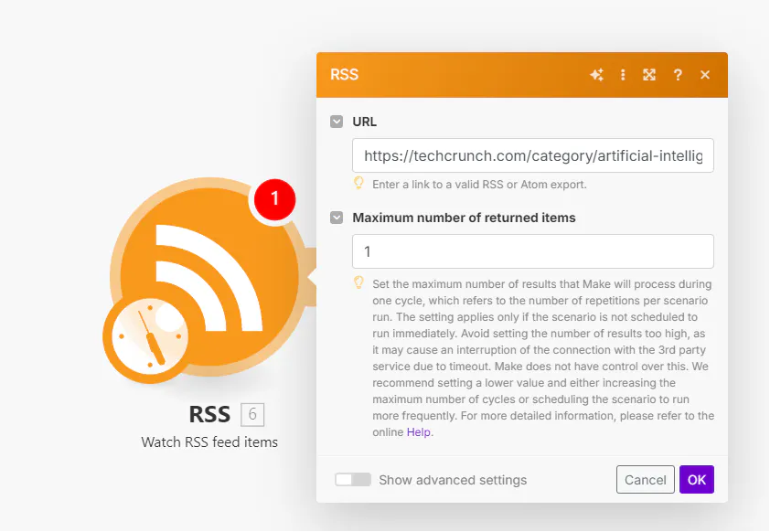Click the Watch RSS feed items label
Viewport: 770px width, 532px height.
[209, 442]
